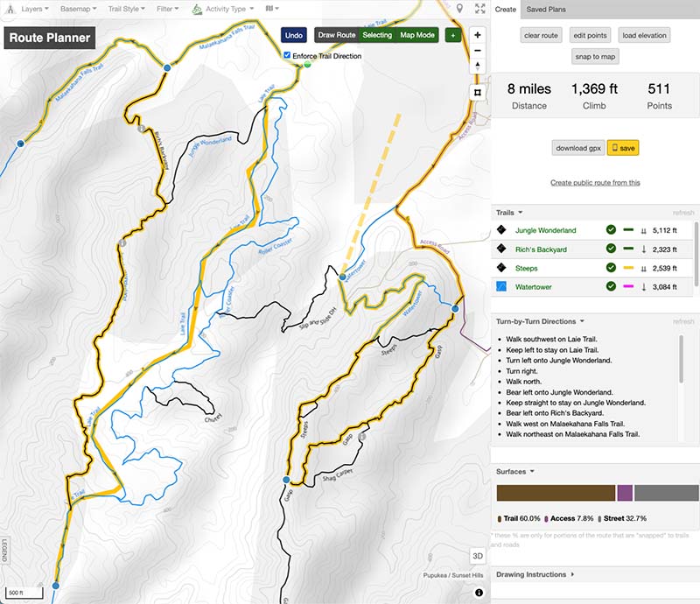Toggle the green checkmark for Rich's Backyard

tap(612, 249)
